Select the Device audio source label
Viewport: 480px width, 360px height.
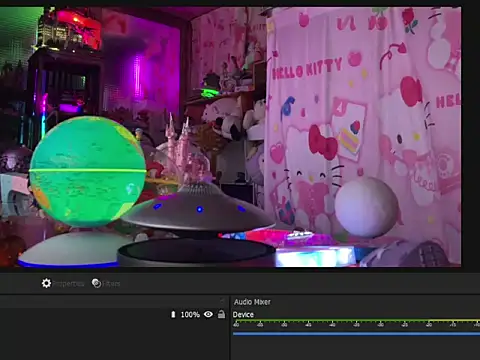[x=243, y=315]
